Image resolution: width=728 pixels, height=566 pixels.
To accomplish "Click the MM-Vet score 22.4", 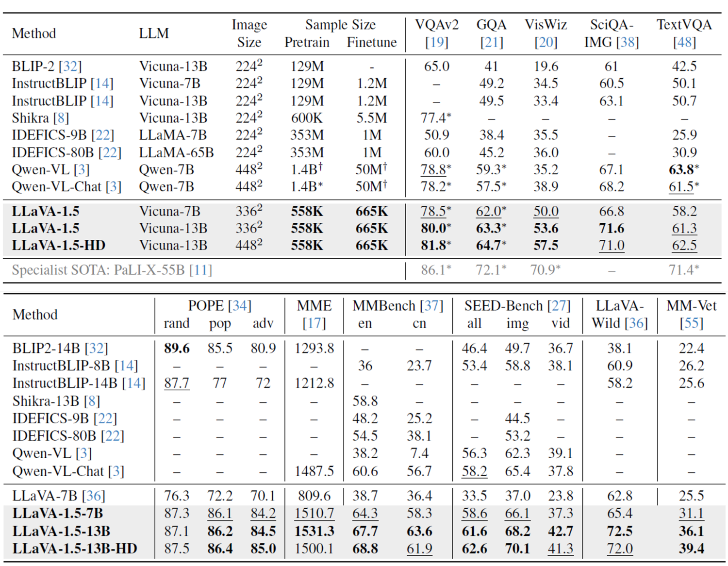I will pyautogui.click(x=692, y=349).
